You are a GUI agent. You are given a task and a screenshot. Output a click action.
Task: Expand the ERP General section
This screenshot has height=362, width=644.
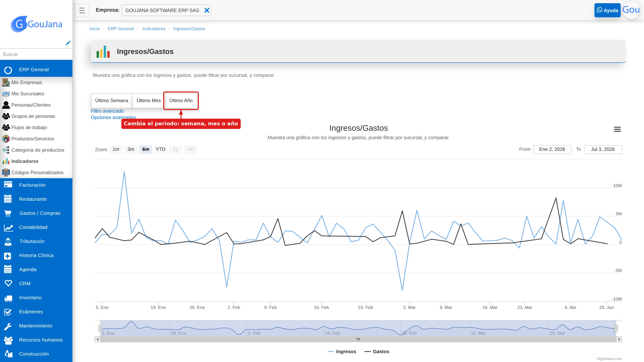point(36,69)
